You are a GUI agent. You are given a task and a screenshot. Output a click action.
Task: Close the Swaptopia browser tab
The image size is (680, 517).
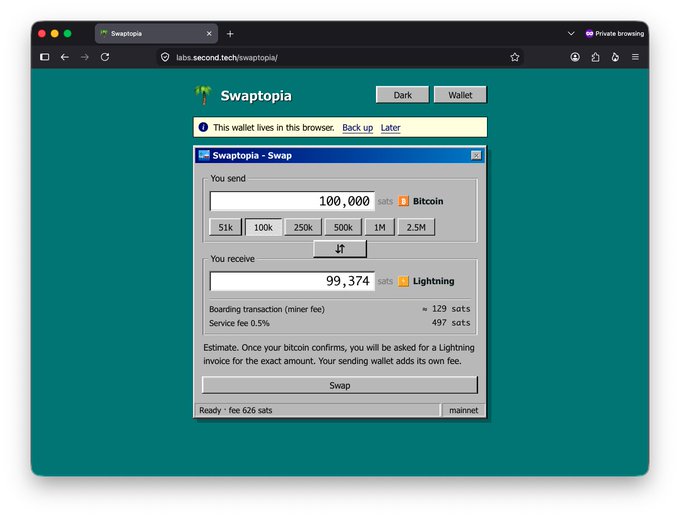coord(209,33)
